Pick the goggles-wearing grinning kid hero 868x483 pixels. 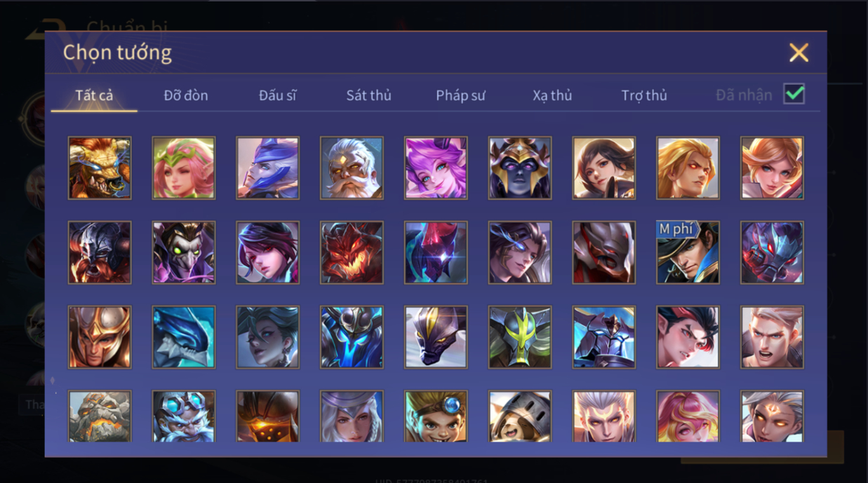[x=436, y=416]
